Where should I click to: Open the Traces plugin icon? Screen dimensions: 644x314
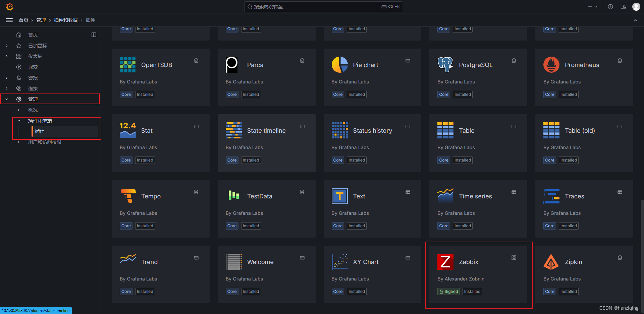point(551,196)
